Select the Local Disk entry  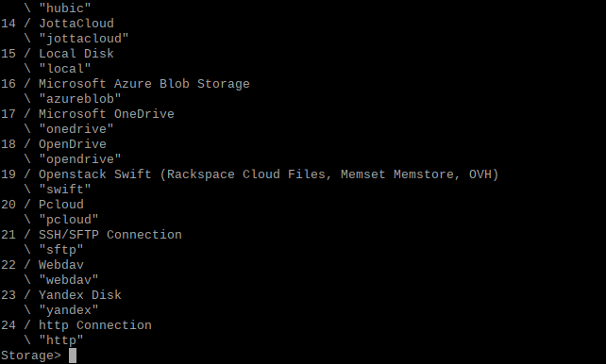click(x=58, y=54)
